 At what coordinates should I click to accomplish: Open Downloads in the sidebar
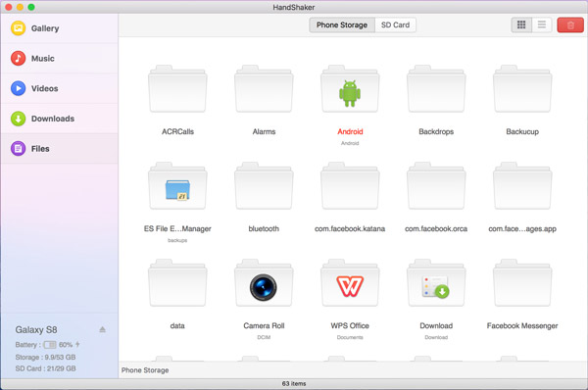(59, 119)
